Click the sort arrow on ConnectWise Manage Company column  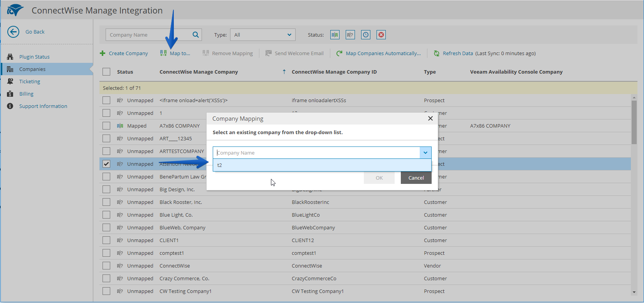(x=284, y=72)
